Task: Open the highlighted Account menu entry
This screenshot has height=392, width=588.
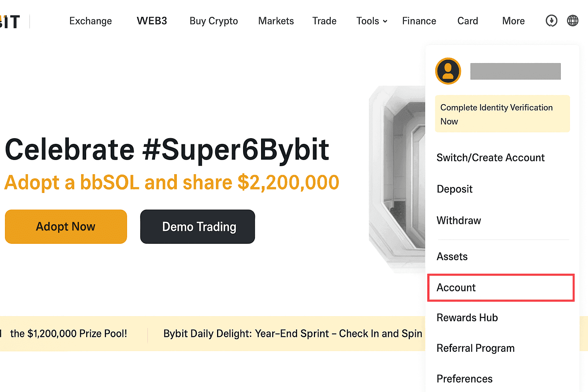Action: [500, 287]
